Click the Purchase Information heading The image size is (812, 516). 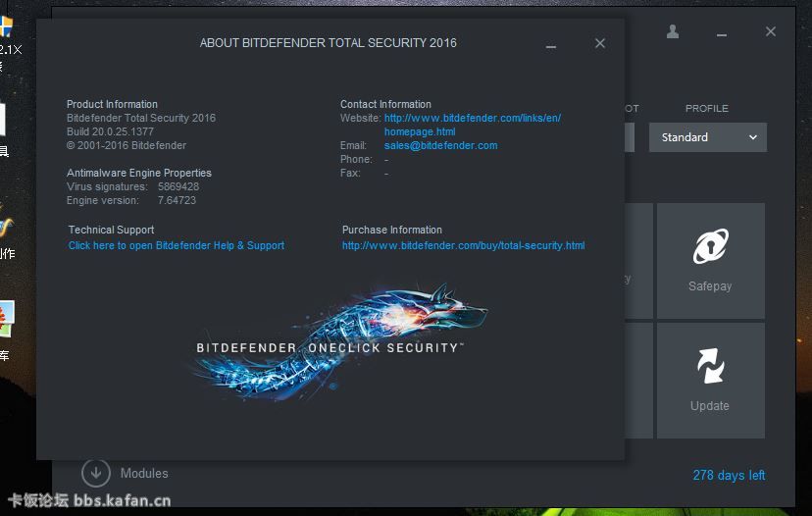coord(392,230)
